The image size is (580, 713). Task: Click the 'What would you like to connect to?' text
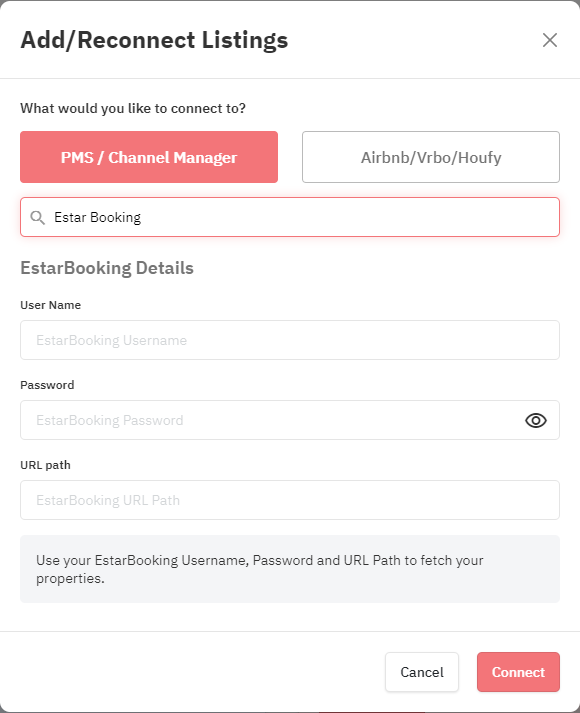click(x=133, y=108)
